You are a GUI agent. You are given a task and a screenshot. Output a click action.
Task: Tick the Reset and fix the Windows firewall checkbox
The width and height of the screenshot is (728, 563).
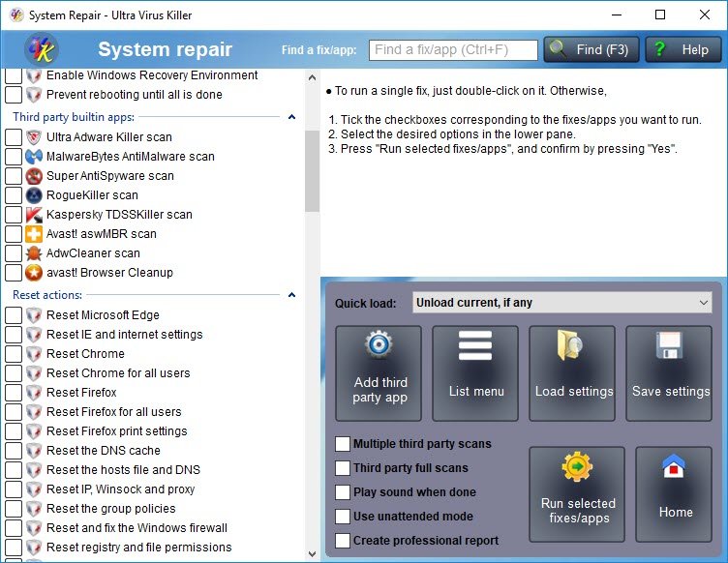(14, 528)
